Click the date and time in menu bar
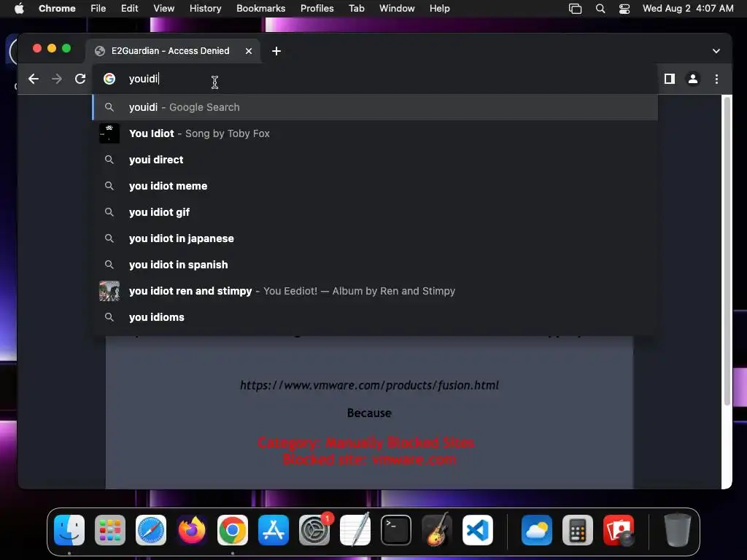This screenshot has width=747, height=560. (688, 8)
